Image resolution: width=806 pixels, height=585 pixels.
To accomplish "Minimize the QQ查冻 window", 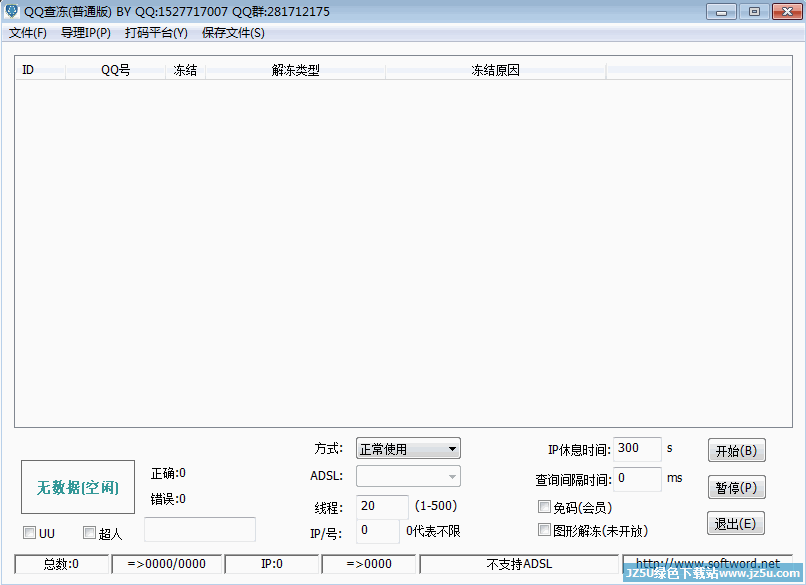I will [x=721, y=11].
